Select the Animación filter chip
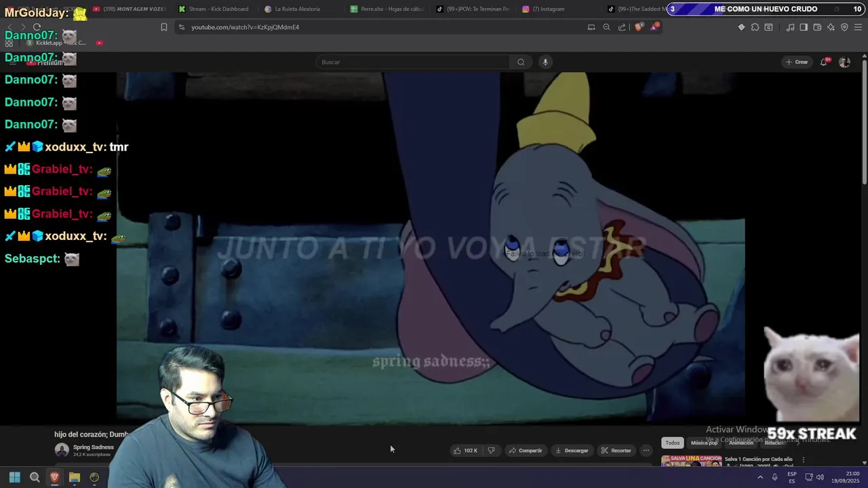Image resolution: width=868 pixels, height=488 pixels. pyautogui.click(x=741, y=443)
